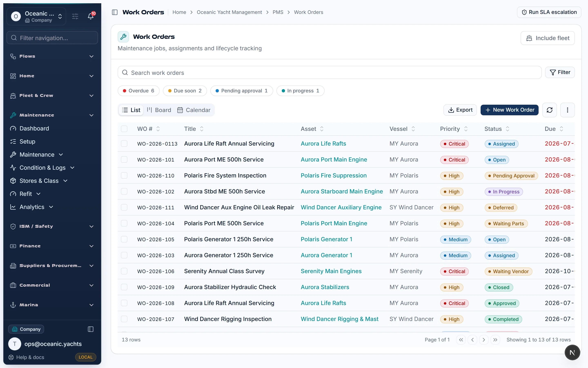
Task: Sort by WO # column arrows
Action: (x=158, y=129)
